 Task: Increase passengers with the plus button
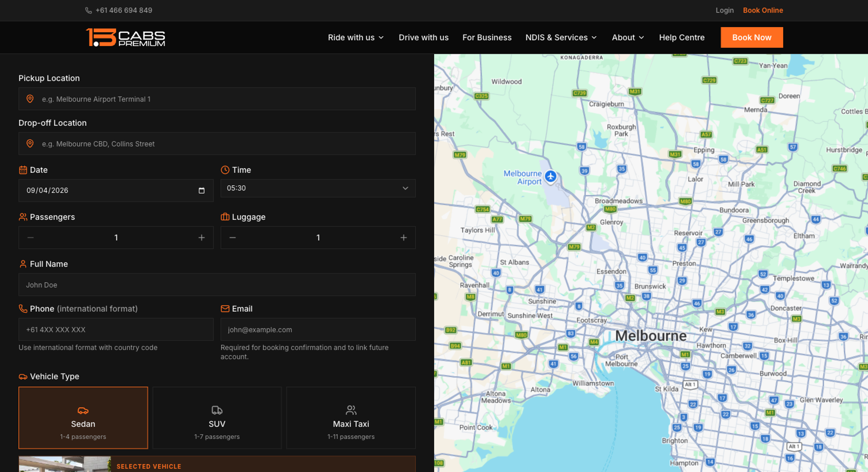201,238
